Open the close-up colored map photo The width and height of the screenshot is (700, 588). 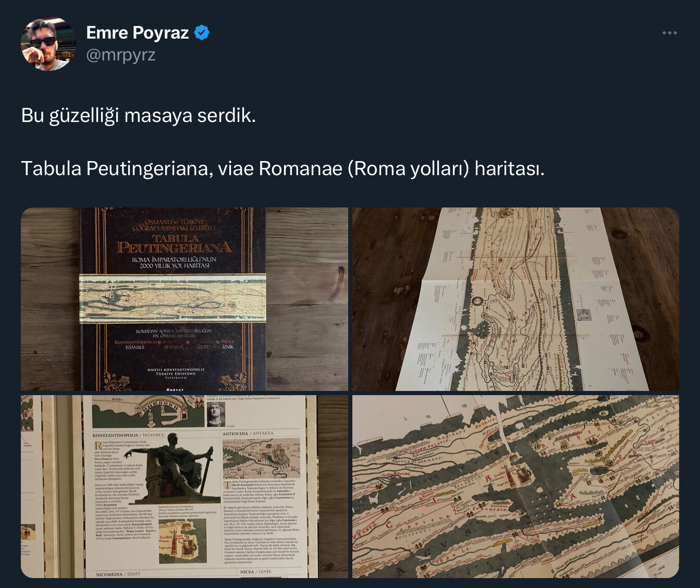tap(515, 486)
